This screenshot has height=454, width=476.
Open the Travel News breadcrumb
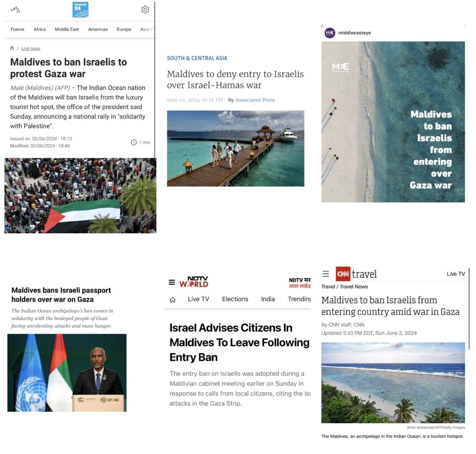pos(354,287)
